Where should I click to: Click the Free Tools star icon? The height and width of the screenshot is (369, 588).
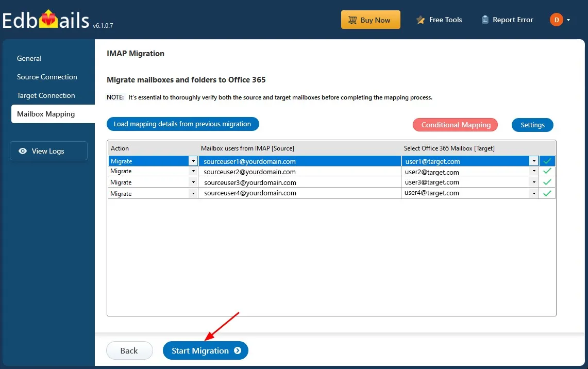[x=421, y=20]
